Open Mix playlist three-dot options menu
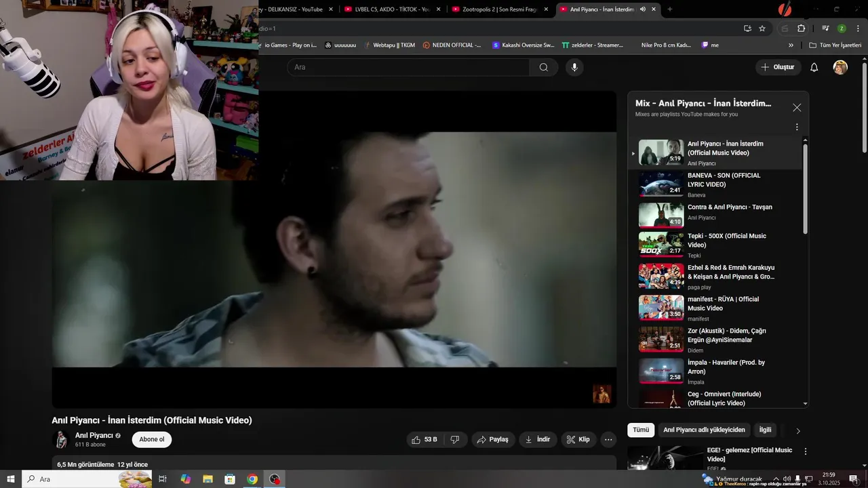Viewport: 868px width, 488px height. [797, 127]
